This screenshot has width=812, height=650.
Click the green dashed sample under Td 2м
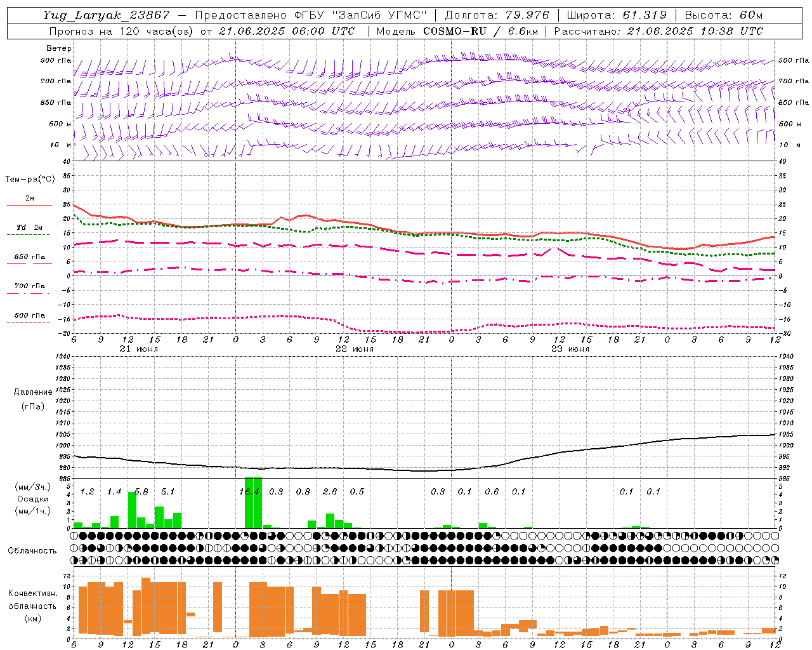pyautogui.click(x=28, y=234)
